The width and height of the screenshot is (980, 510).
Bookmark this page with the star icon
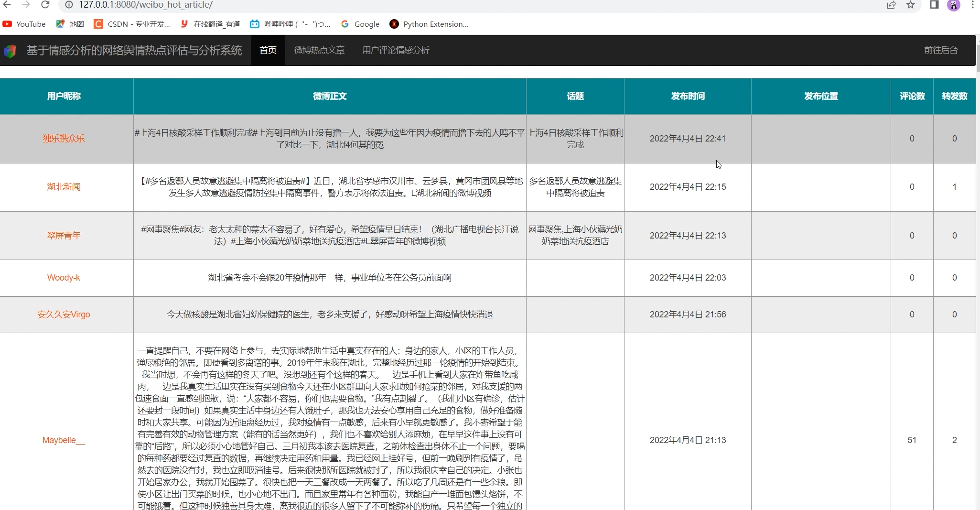911,5
